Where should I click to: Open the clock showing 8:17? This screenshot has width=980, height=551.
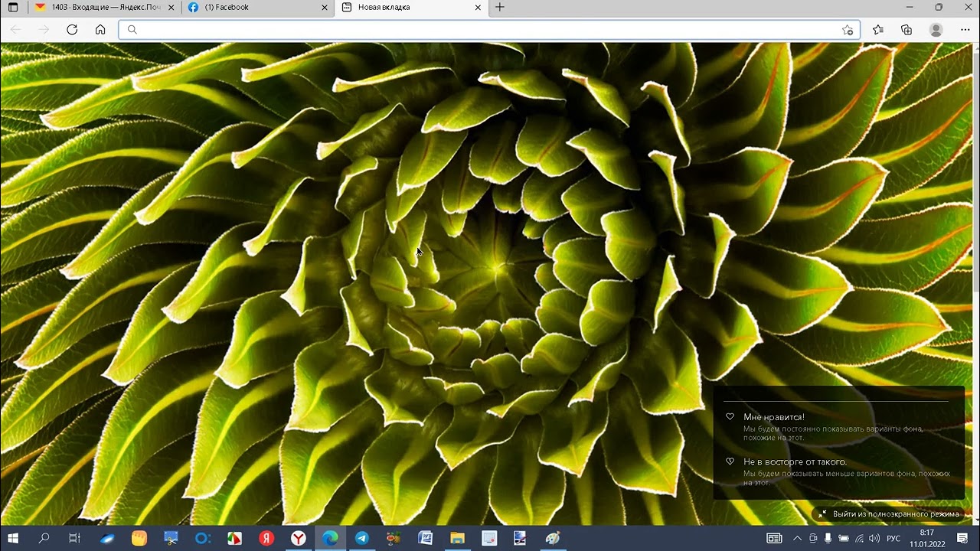[x=927, y=539]
